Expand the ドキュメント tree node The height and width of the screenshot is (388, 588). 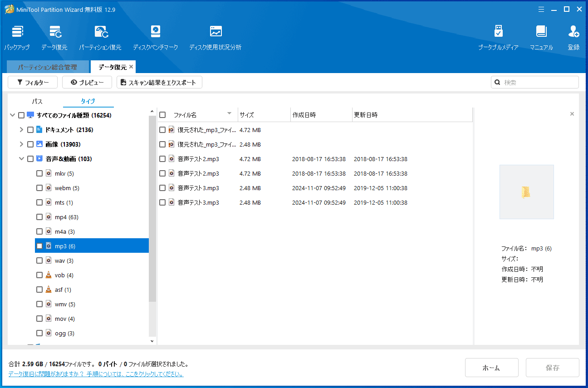(x=21, y=130)
